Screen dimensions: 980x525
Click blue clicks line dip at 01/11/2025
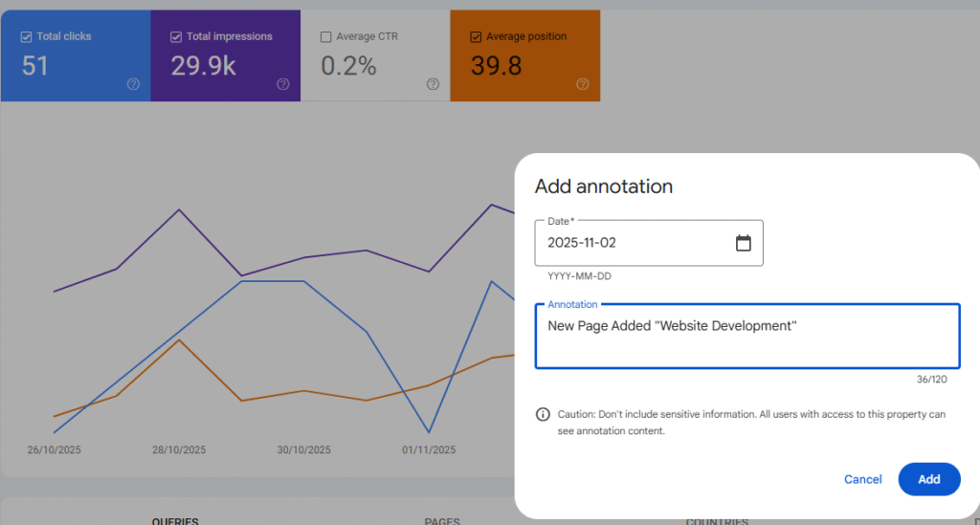tap(429, 432)
